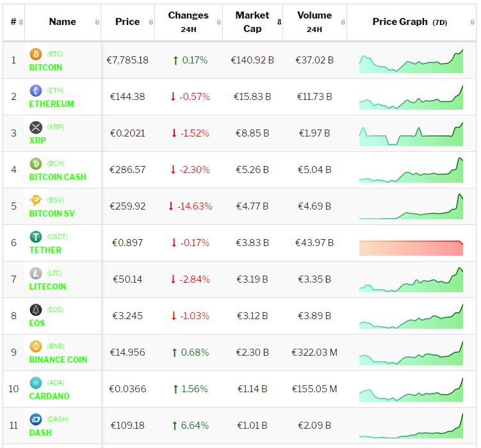This screenshot has width=481, height=448.
Task: Click the XRP coin logo icon
Action: click(36, 128)
